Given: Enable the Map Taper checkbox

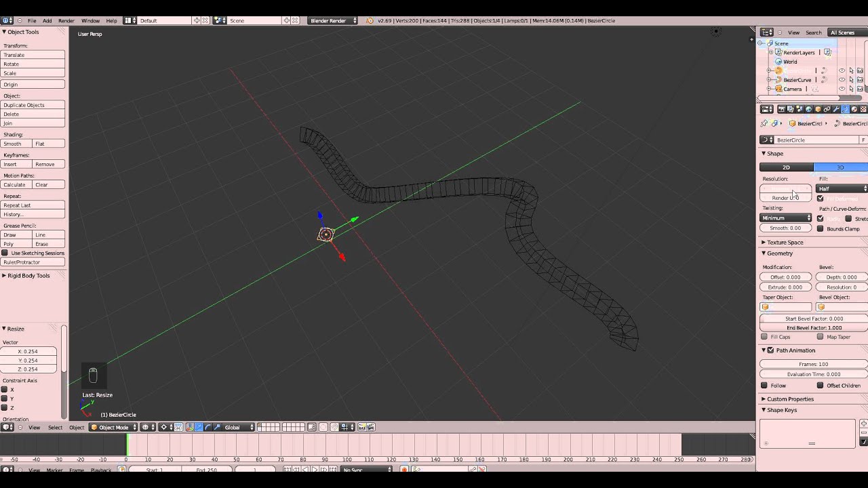Looking at the screenshot, I should point(821,337).
